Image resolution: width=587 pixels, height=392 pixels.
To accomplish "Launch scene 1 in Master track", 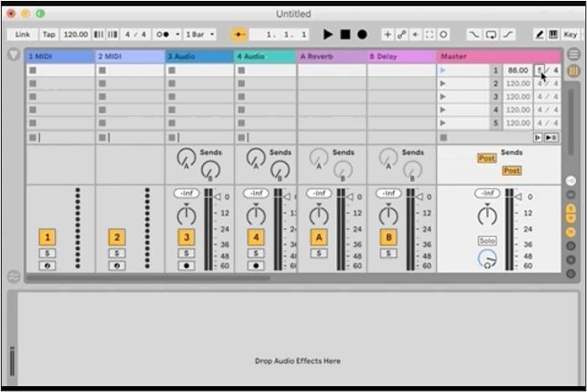I will pos(443,70).
